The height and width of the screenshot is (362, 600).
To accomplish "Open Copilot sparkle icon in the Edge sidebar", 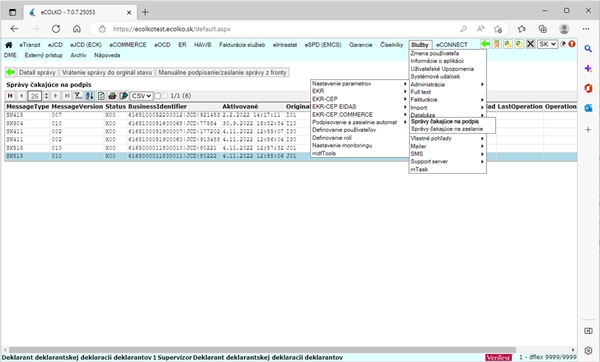I will coord(588,68).
